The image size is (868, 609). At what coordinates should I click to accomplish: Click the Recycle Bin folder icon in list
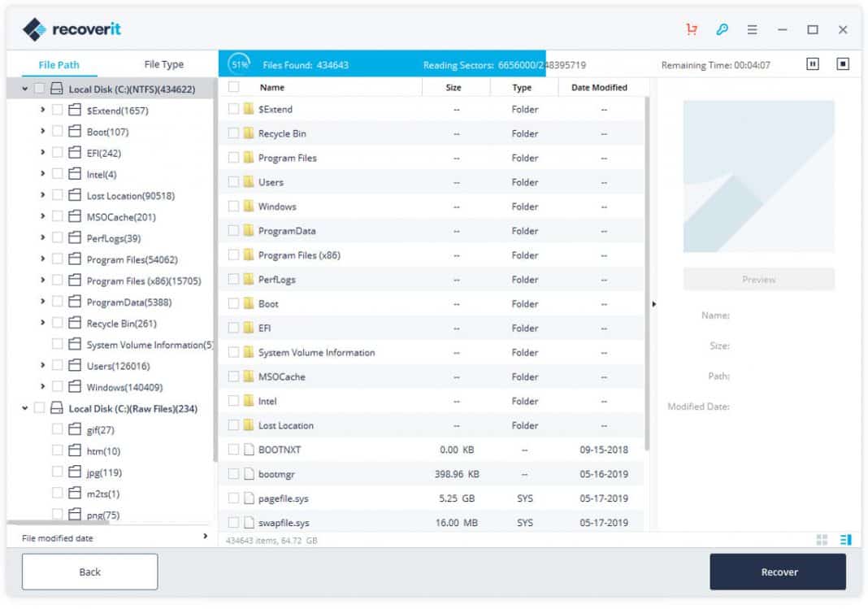(249, 133)
